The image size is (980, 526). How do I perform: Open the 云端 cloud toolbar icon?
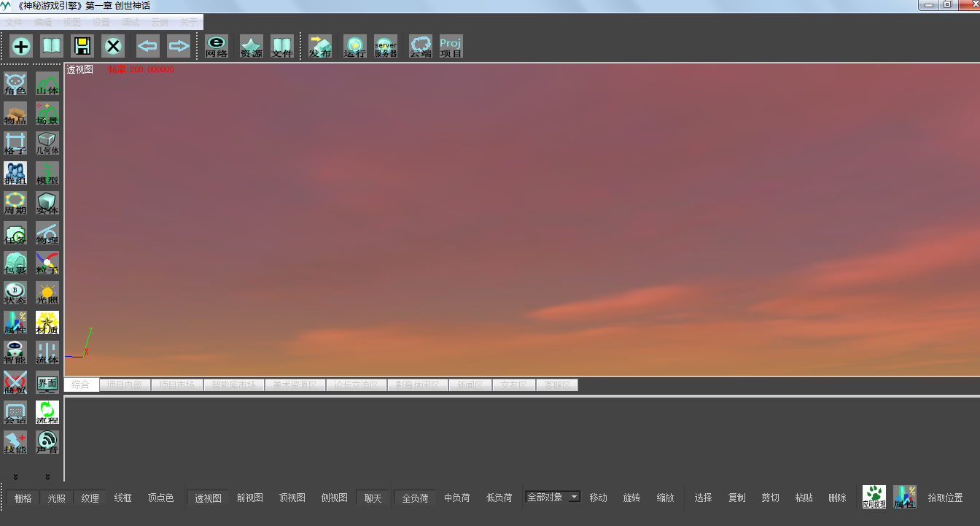tap(421, 47)
